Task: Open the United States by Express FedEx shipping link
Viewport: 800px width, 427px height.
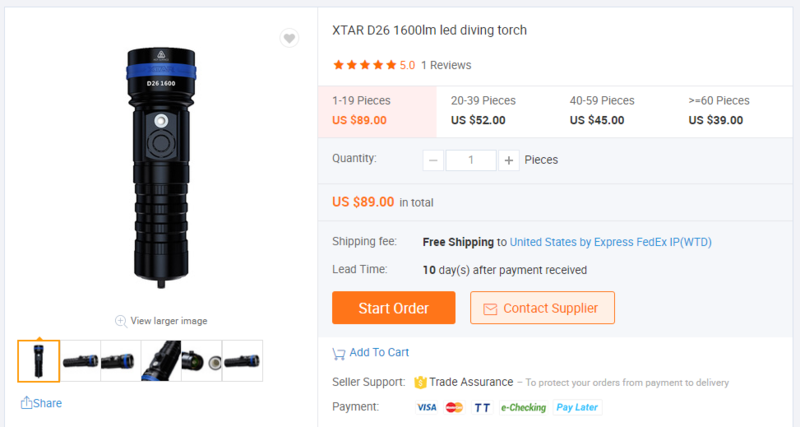Action: coord(610,242)
